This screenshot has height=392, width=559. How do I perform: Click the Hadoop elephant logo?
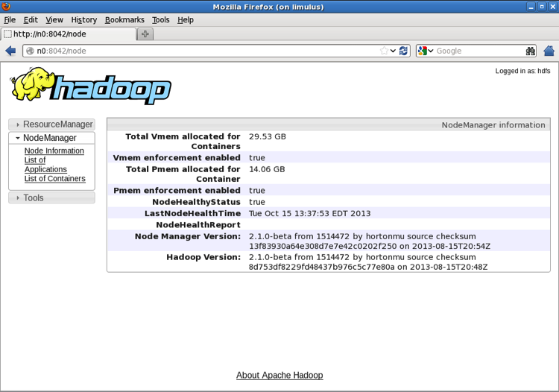point(90,86)
